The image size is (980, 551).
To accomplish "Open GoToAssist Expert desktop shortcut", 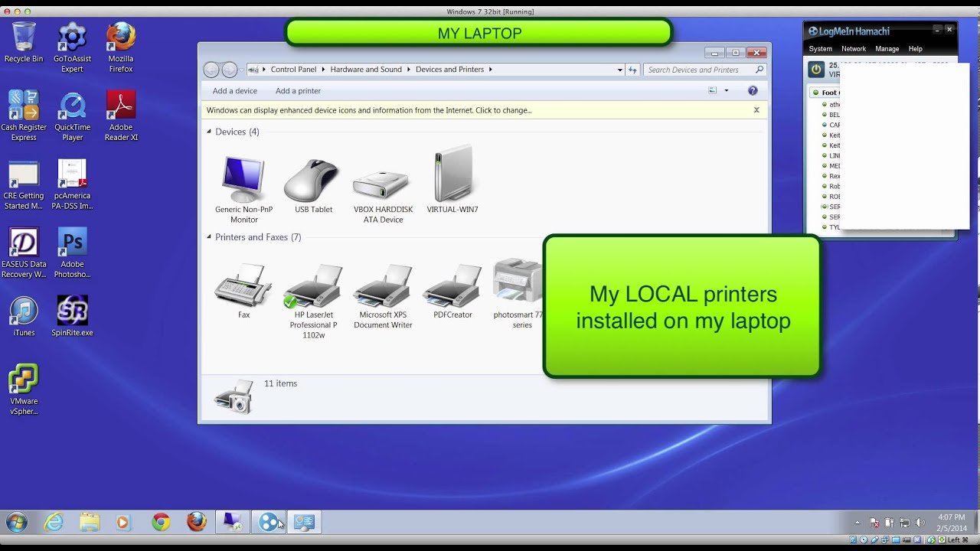I will 72,47.
